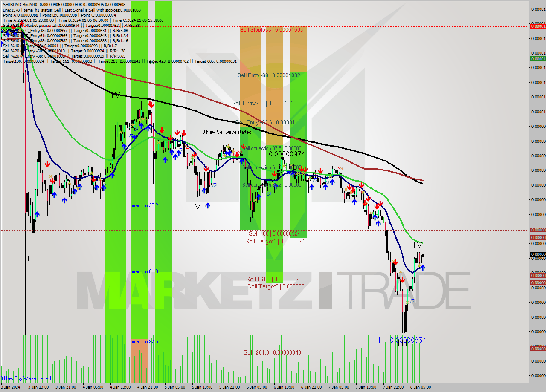The image size is (546, 392).
Task: Click the 'Line:1578 | tema_h1_status: Sell' info line
Action: pos(72,10)
